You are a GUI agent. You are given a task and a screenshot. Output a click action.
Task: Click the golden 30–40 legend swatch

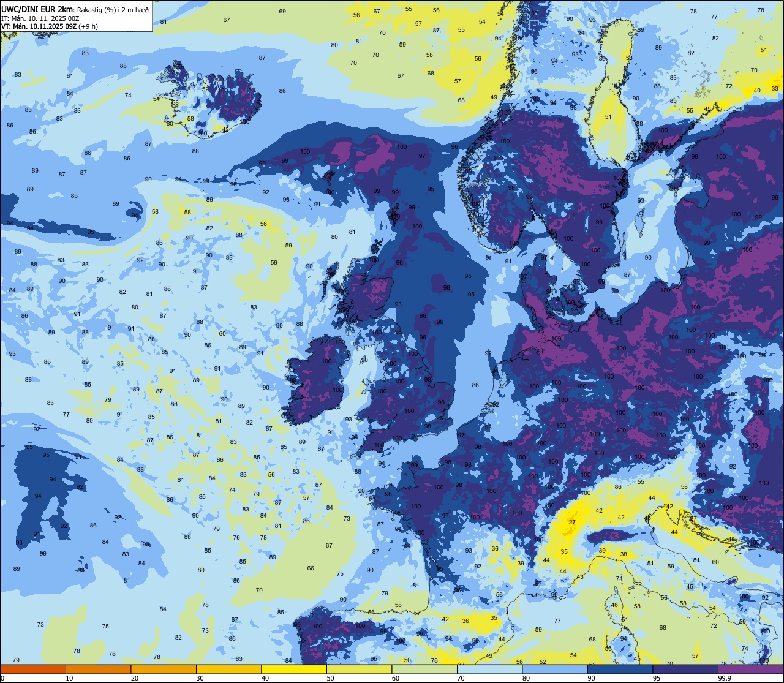click(228, 669)
